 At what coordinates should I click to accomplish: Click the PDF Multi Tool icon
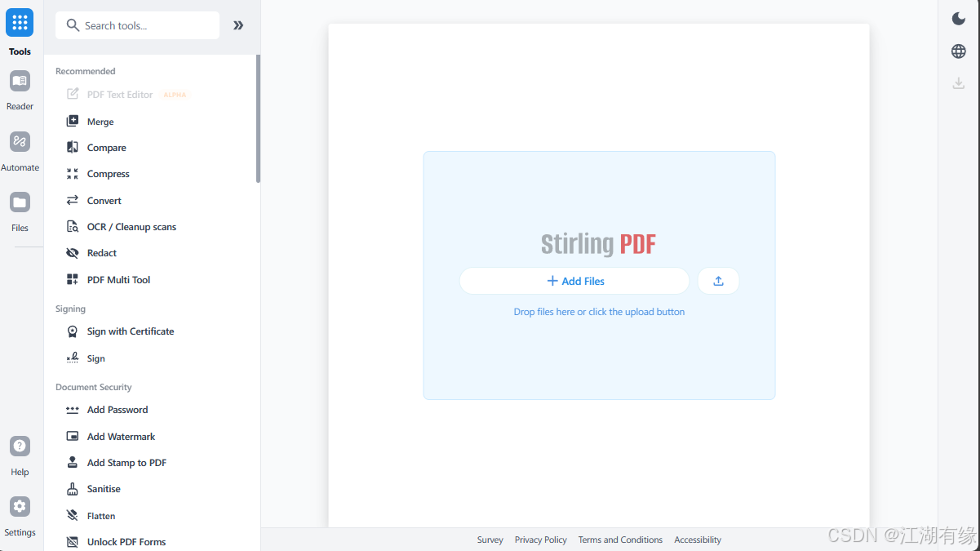coord(73,279)
